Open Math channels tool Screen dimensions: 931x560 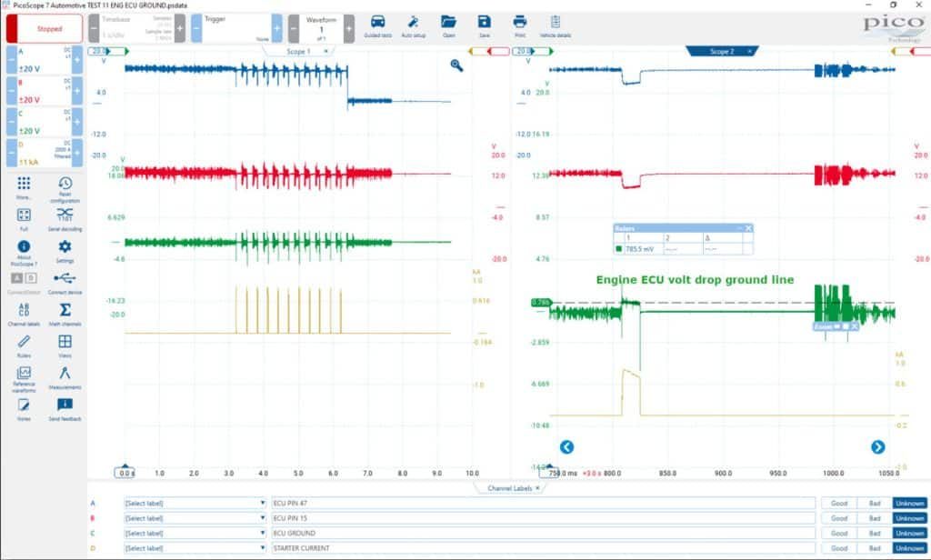point(65,314)
